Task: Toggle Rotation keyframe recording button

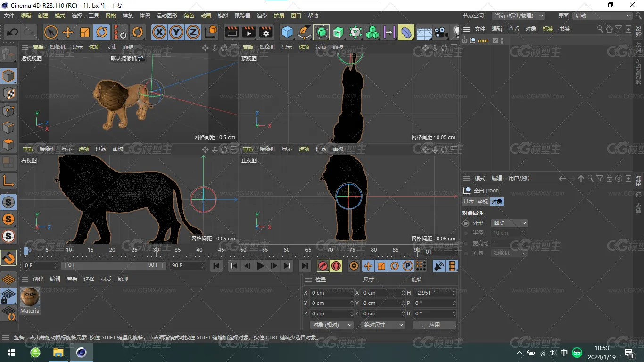Action: coord(394,266)
